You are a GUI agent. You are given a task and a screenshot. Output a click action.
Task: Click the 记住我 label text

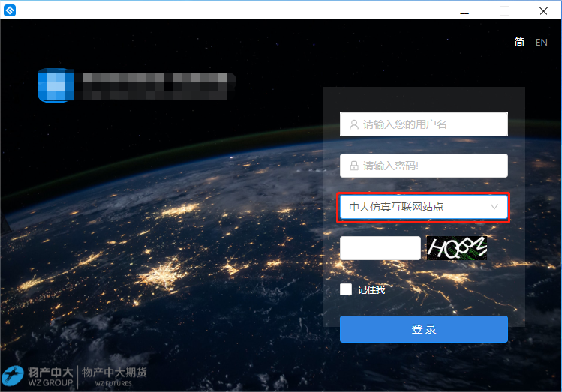click(371, 289)
